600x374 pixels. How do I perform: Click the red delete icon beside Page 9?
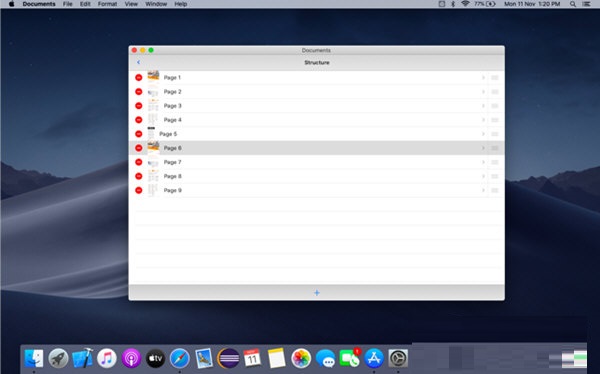pyautogui.click(x=139, y=190)
